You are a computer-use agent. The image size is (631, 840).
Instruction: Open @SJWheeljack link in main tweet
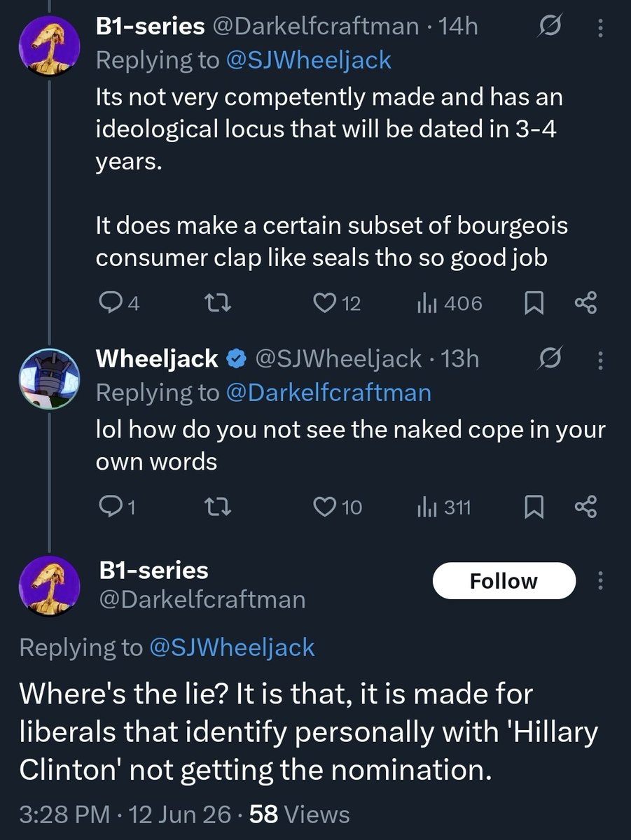[232, 647]
